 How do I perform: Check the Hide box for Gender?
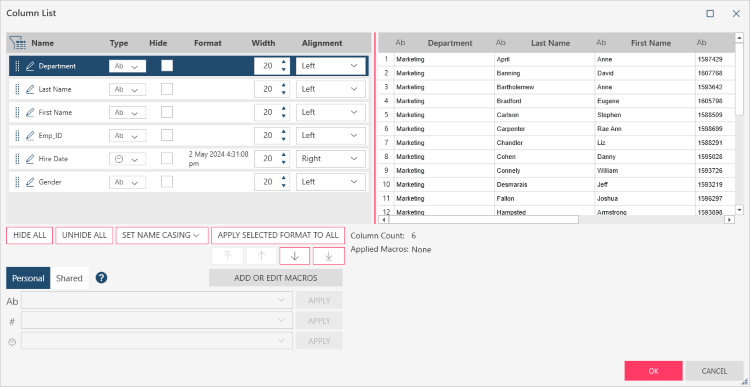[x=167, y=182]
